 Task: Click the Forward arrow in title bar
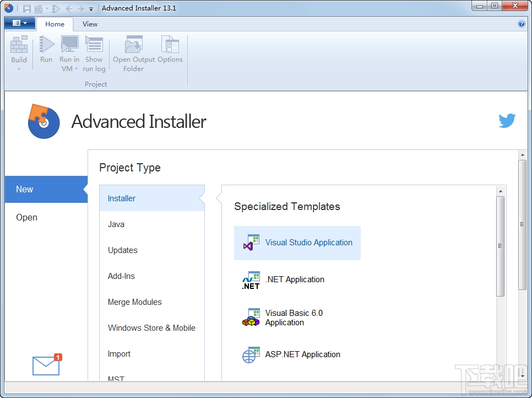pyautogui.click(x=80, y=8)
